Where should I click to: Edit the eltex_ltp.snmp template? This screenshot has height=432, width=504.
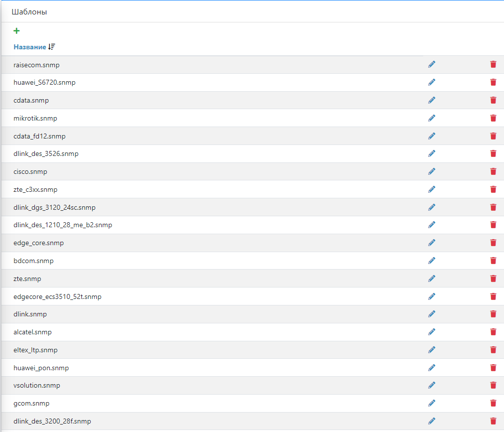[432, 350]
